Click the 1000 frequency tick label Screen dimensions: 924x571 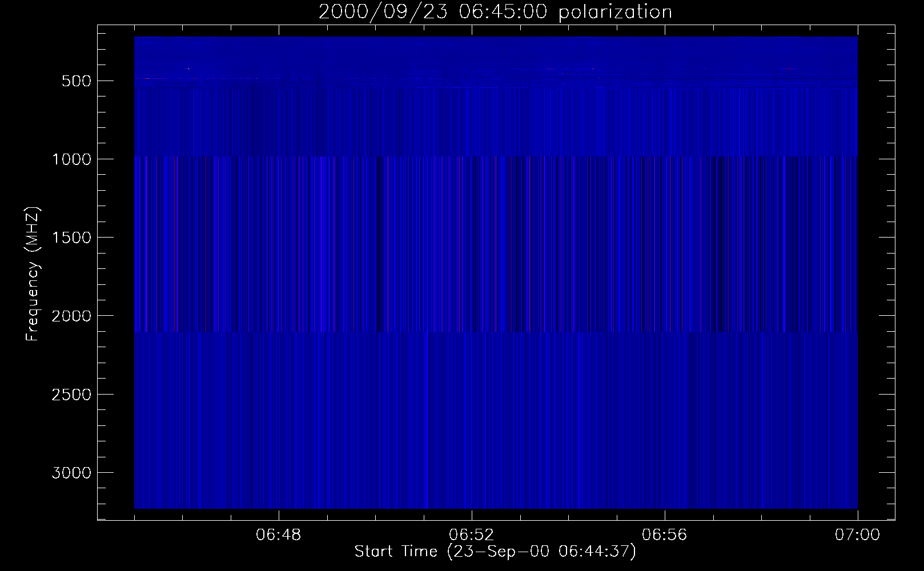pyautogui.click(x=71, y=159)
